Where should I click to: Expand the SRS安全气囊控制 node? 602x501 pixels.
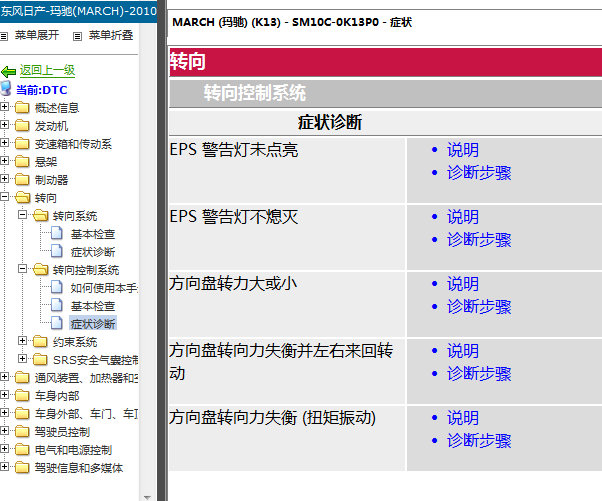(22, 359)
